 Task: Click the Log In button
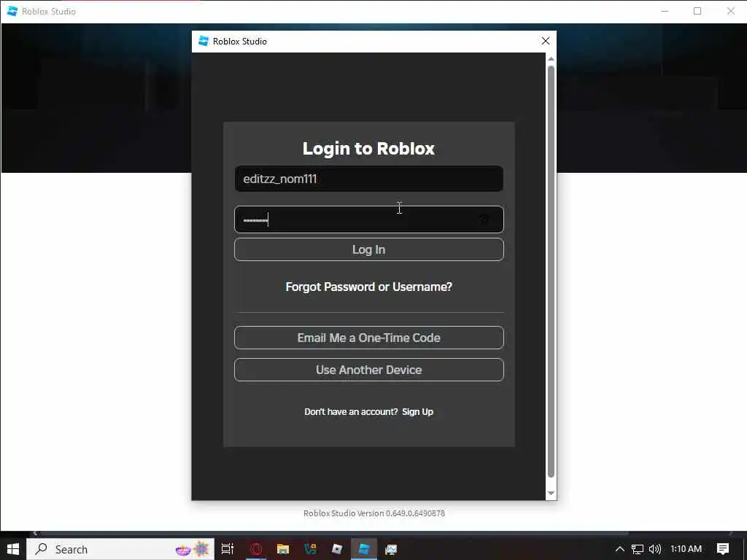click(x=368, y=249)
